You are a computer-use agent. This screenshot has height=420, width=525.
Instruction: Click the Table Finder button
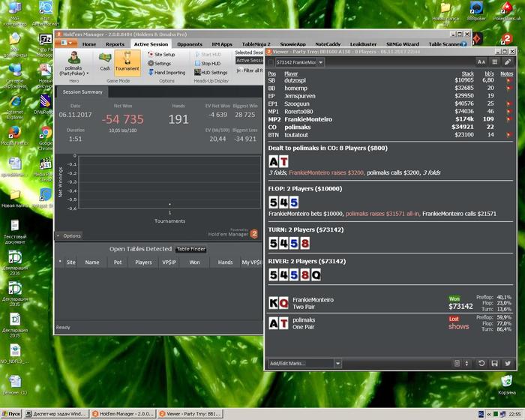(190, 249)
